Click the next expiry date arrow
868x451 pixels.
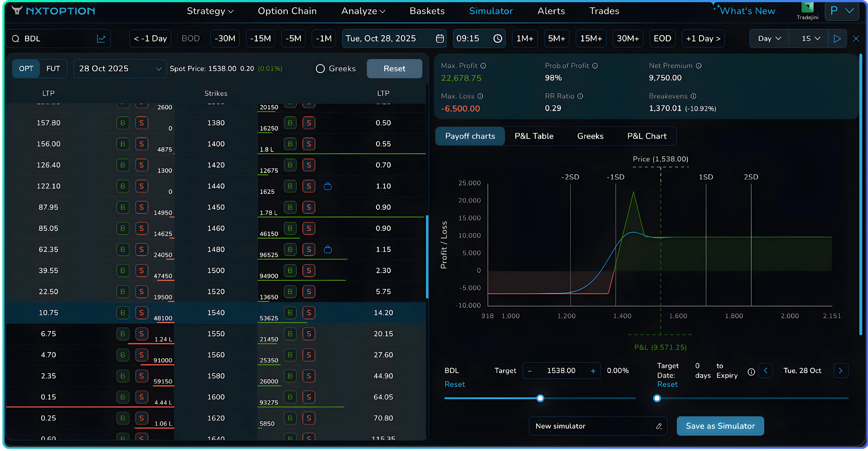[840, 370]
